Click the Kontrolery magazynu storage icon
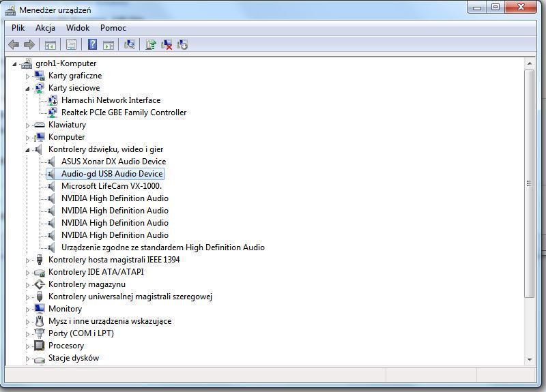The width and height of the screenshot is (546, 392). click(40, 284)
